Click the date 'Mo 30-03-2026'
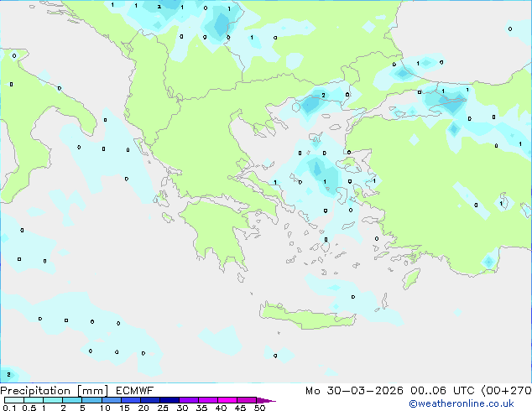Screen dimensions: 532x411 click(x=354, y=391)
